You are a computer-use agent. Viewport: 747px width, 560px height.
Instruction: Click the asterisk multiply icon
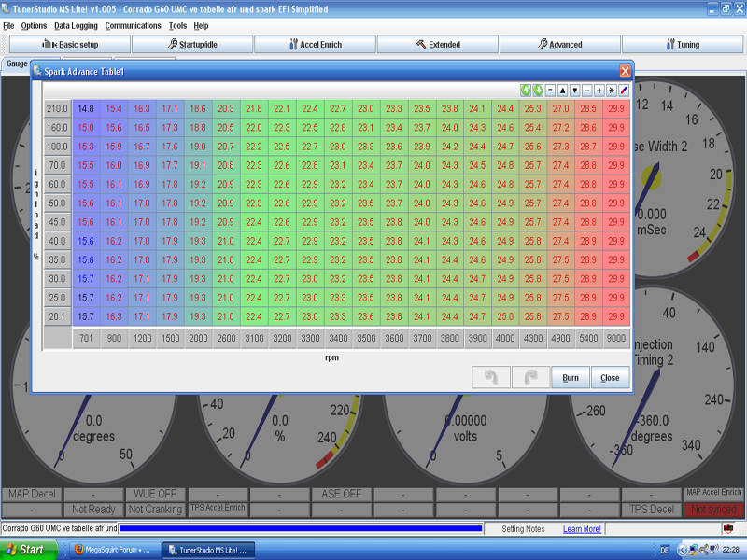click(612, 91)
